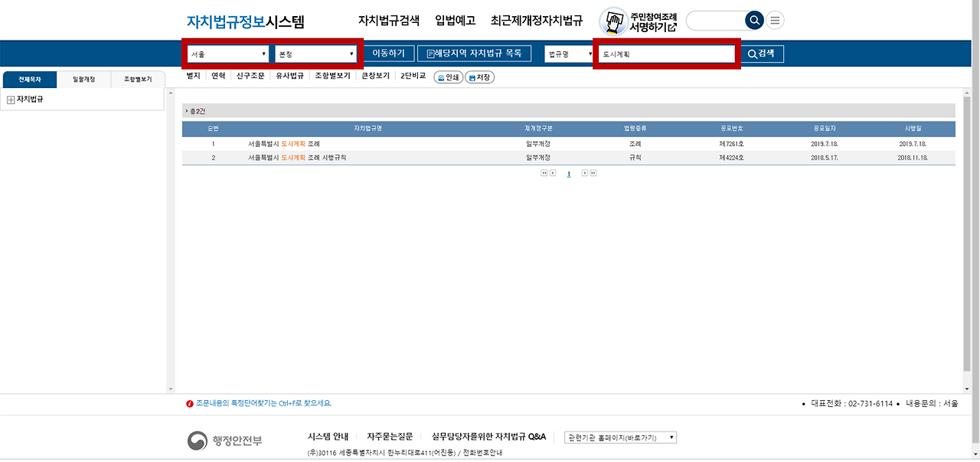Click the 이동하기 button
980x462 pixels.
(388, 54)
